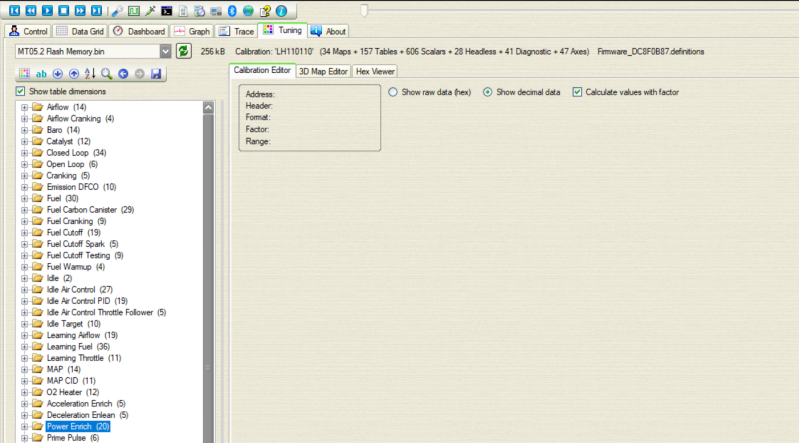Viewport: 799px width, 443px height.
Task: Select the Idle Air Control PID folder
Action: click(86, 300)
